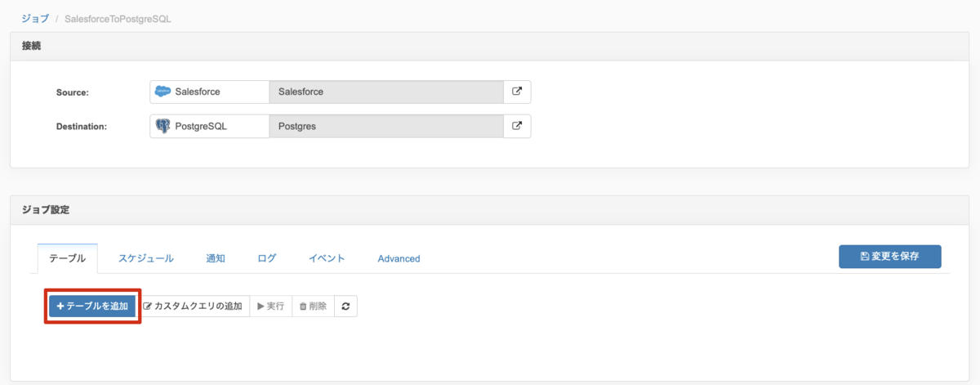Save changes with 変更を保存 button

pos(889,256)
